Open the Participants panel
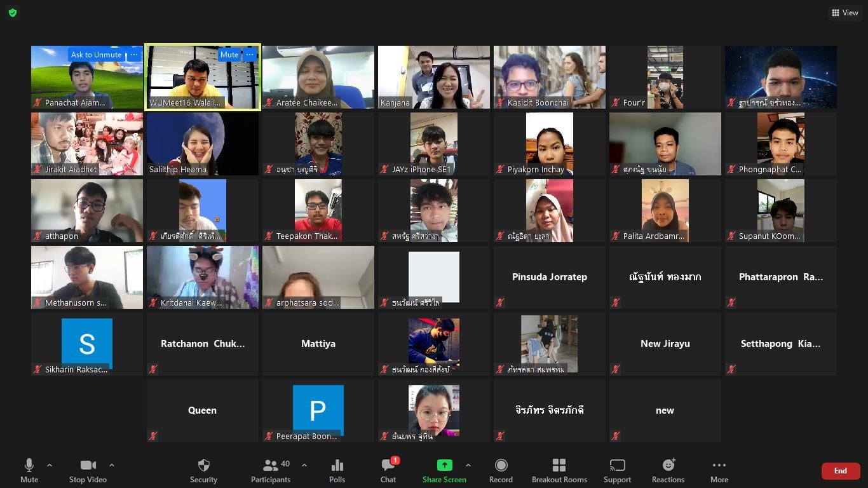 (271, 470)
